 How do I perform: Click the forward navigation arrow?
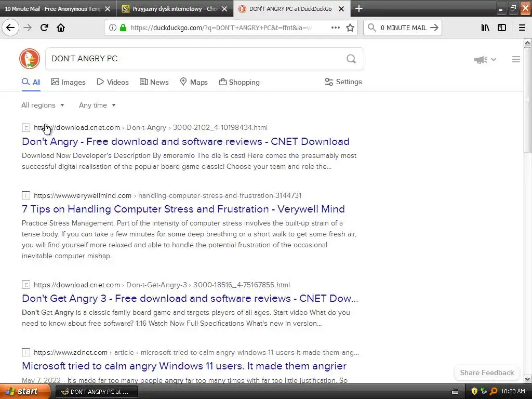pyautogui.click(x=28, y=28)
